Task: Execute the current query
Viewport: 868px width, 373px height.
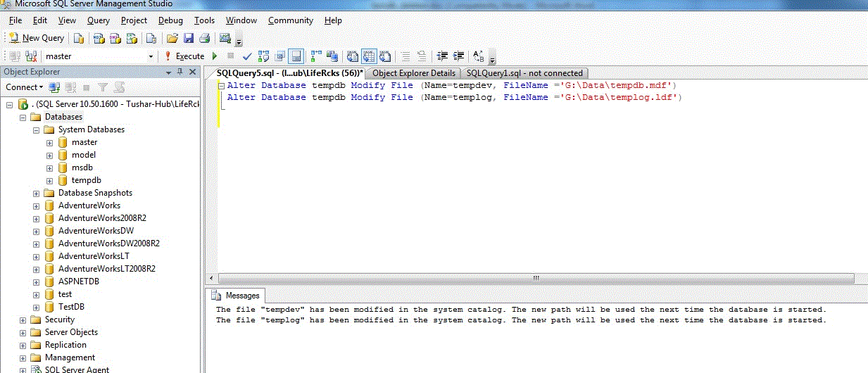Action: point(184,56)
